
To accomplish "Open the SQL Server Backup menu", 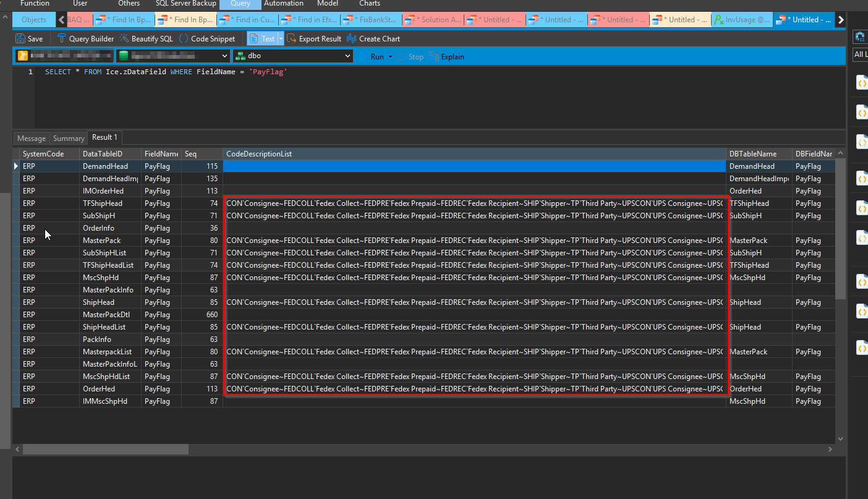I will 185,4.
